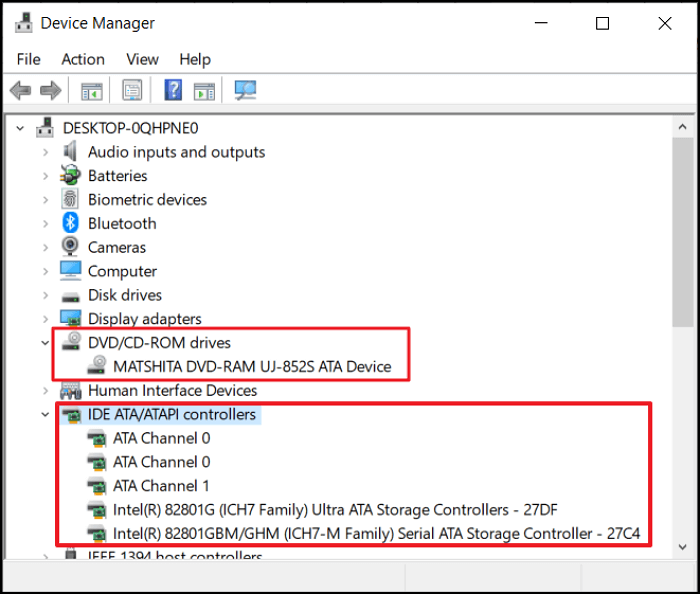Expand the Disk drives category
Image resolution: width=700 pixels, height=594 pixels.
46,295
